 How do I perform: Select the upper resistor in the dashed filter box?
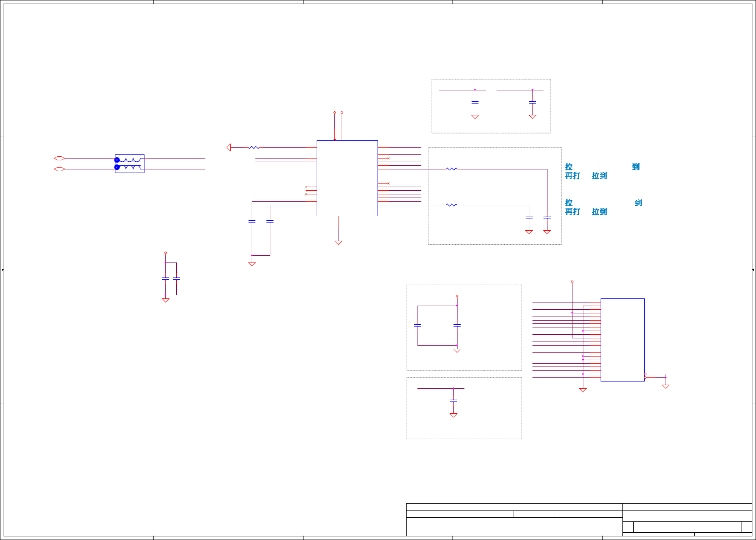[x=452, y=169]
